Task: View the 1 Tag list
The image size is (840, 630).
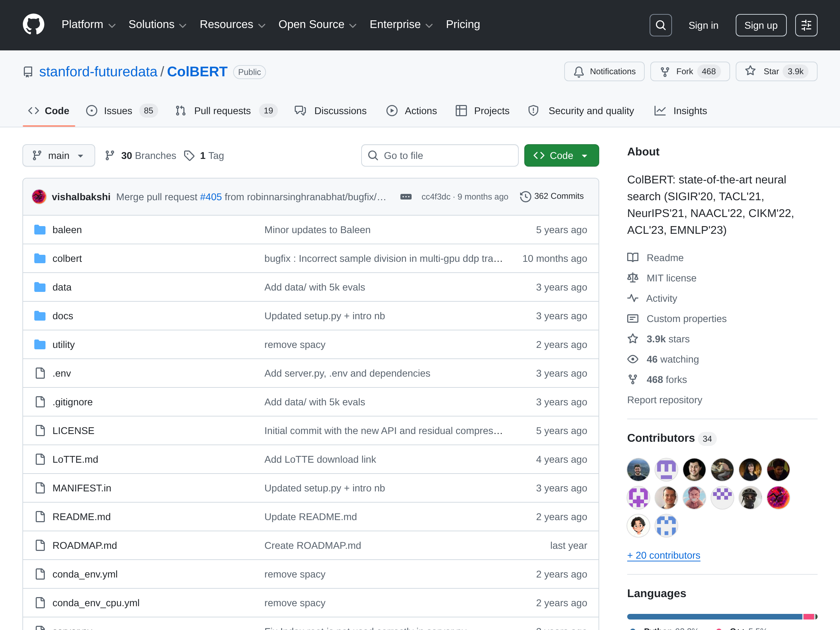Action: point(204,156)
